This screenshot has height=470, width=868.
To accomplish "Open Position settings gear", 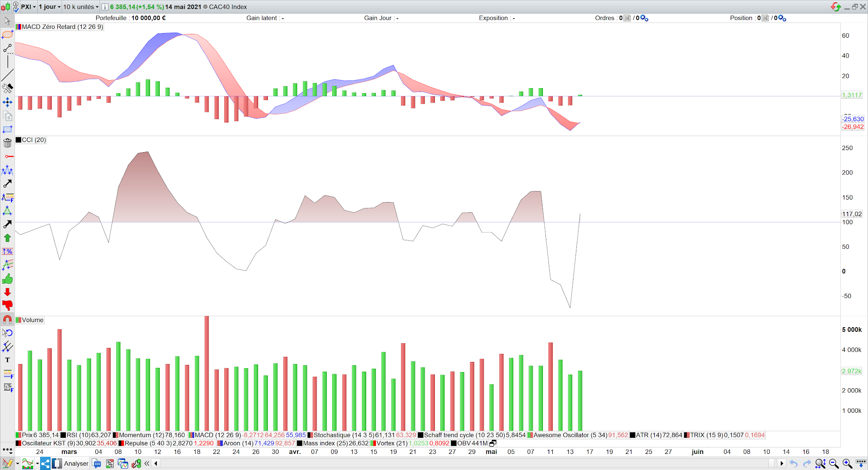I will click(x=782, y=18).
